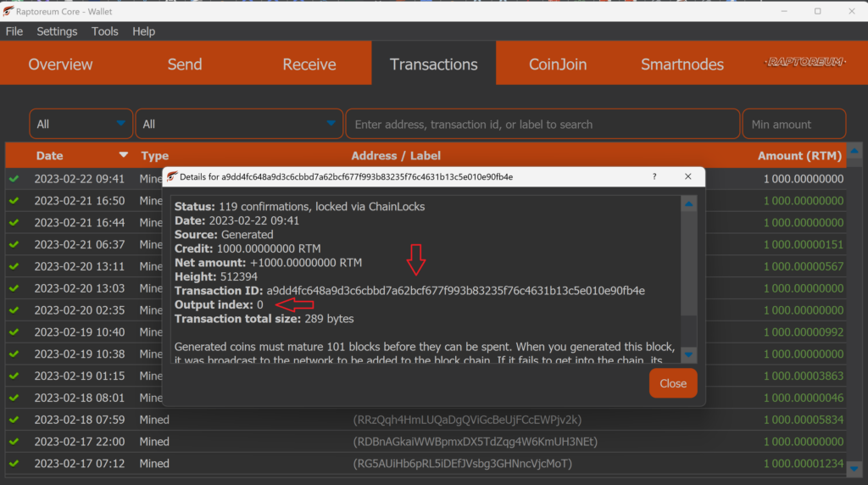Viewport: 868px width, 485px height.
Task: Click the Transaction ID hash in details
Action: 455,291
